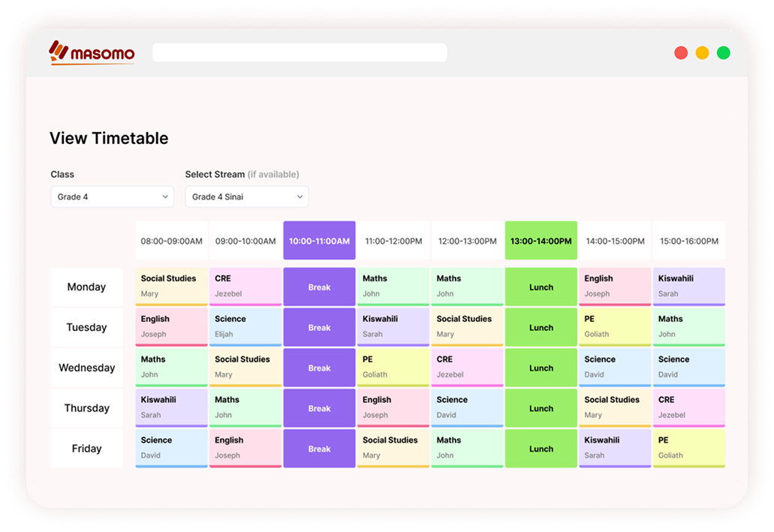Click Wednesday's purple Break block
This screenshot has height=532, width=774.
coord(319,368)
